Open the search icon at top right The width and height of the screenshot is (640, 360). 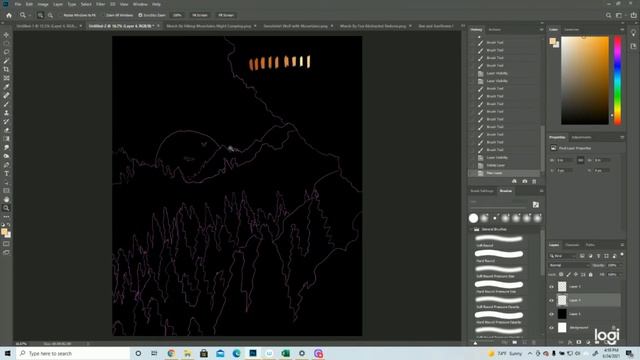[609, 15]
